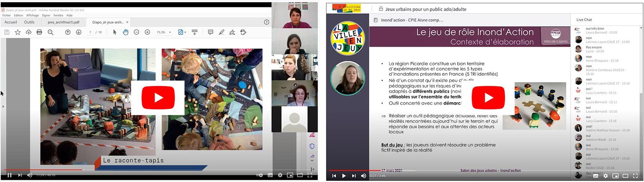Switch left player to theater mode
The image size is (644, 182).
300,175
